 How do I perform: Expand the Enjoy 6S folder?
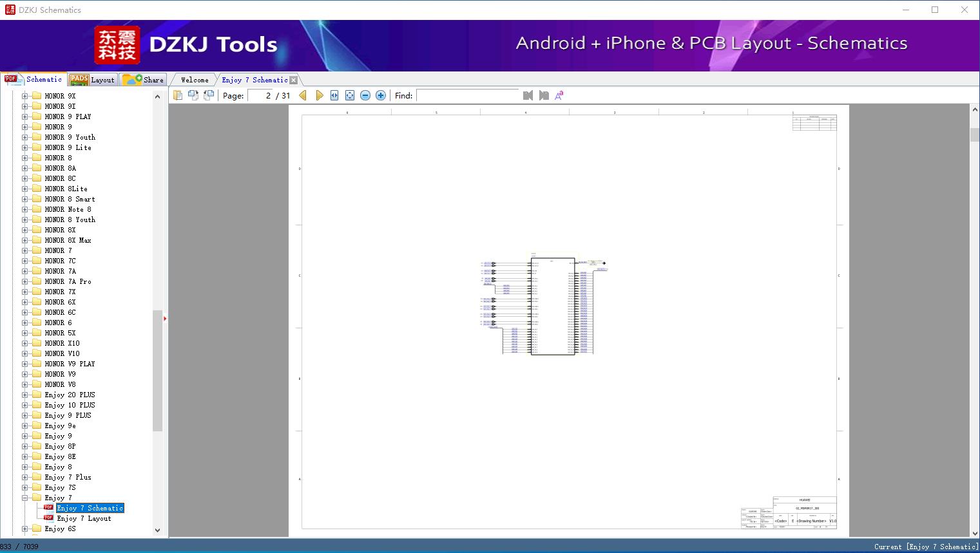(25, 529)
